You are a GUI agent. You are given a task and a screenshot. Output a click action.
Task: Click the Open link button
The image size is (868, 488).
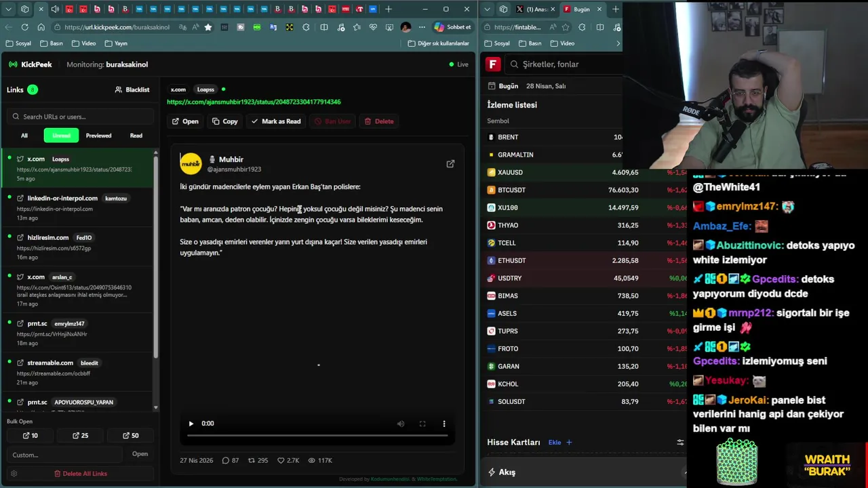[x=185, y=121]
